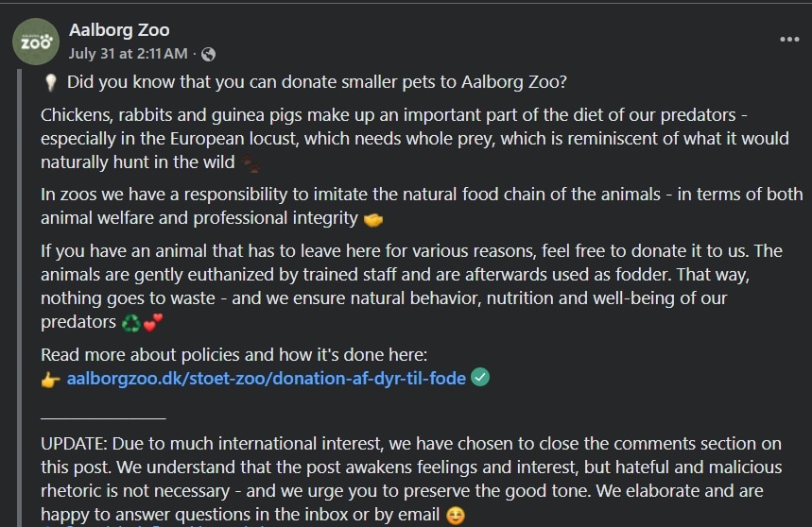Click the smiling emoji after by email
This screenshot has height=527, width=812.
coord(456,516)
